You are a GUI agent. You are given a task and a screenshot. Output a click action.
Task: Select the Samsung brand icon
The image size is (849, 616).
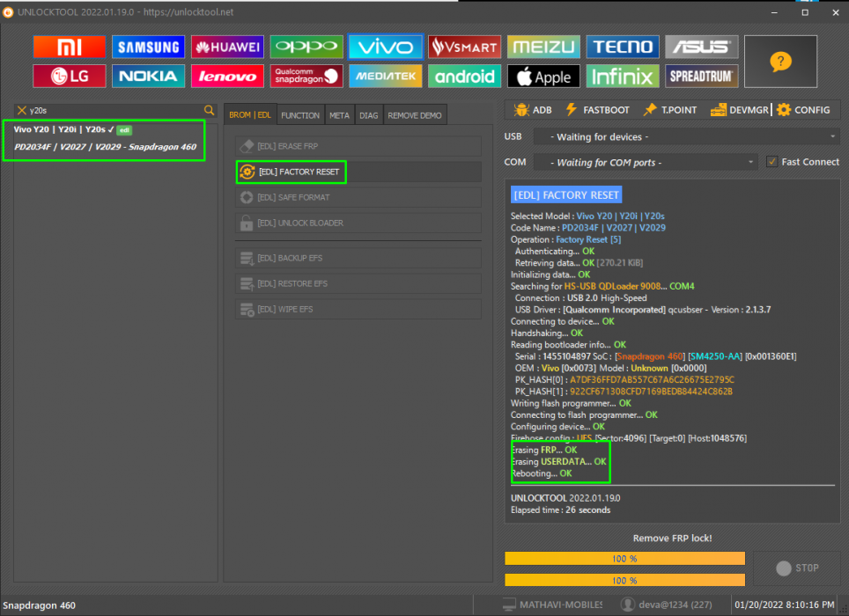[148, 47]
